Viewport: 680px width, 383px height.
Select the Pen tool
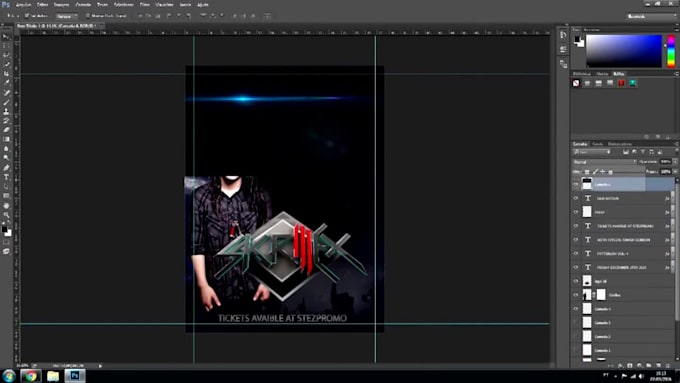(x=6, y=167)
